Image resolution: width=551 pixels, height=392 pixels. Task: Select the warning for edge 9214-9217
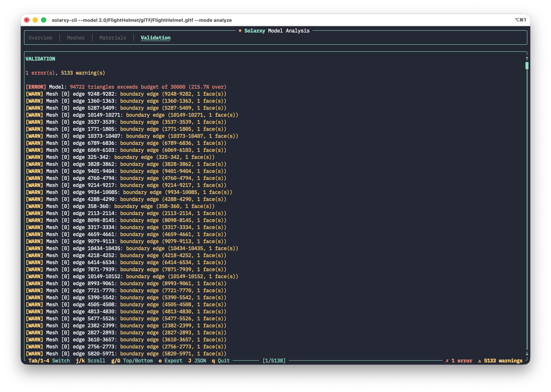point(126,185)
